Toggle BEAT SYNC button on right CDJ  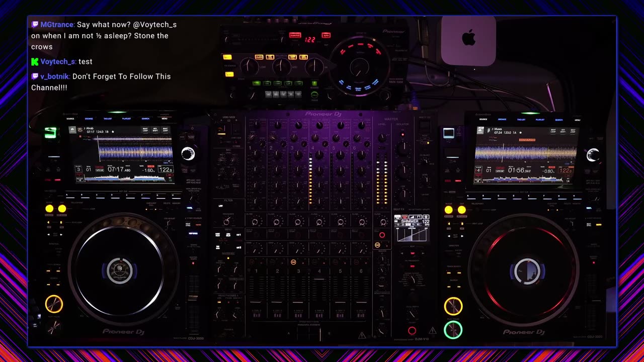coord(588,225)
